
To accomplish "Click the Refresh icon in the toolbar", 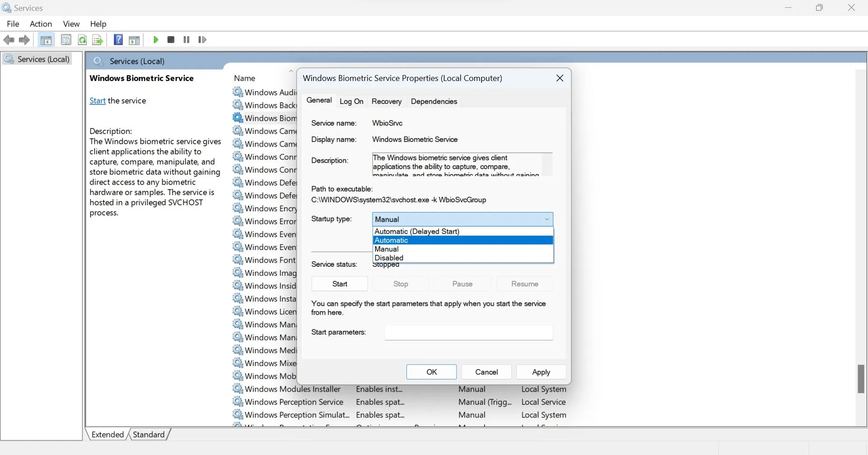I will (x=82, y=40).
